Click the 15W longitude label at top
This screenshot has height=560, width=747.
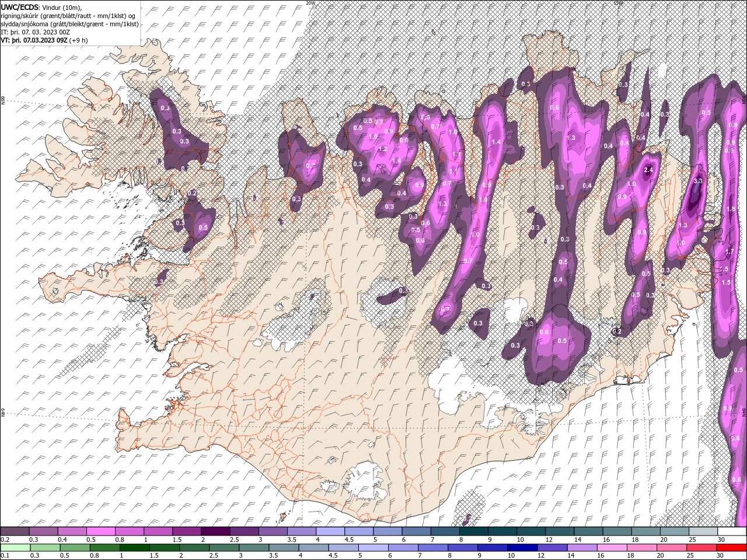tap(618, 2)
